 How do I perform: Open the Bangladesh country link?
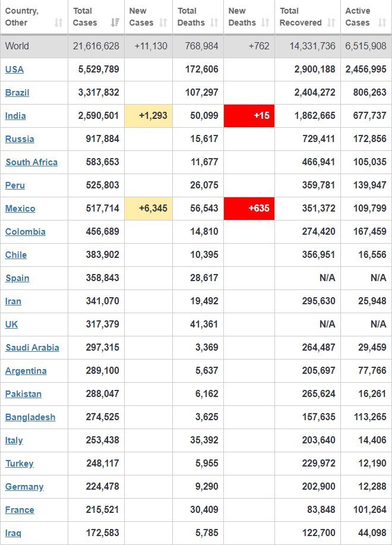[x=30, y=417]
